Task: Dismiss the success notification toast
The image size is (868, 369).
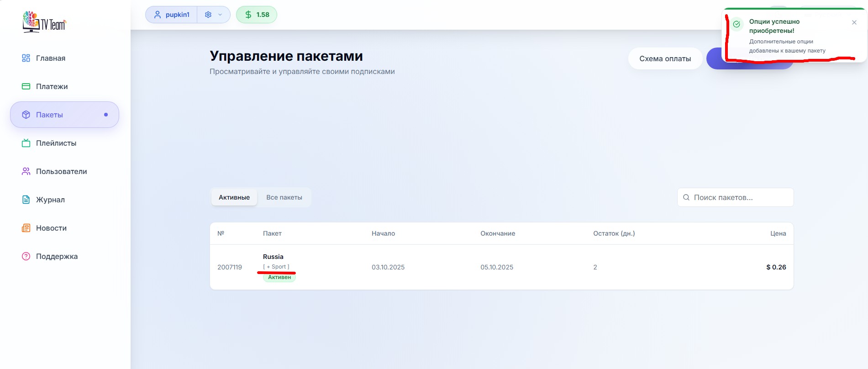Action: point(854,22)
